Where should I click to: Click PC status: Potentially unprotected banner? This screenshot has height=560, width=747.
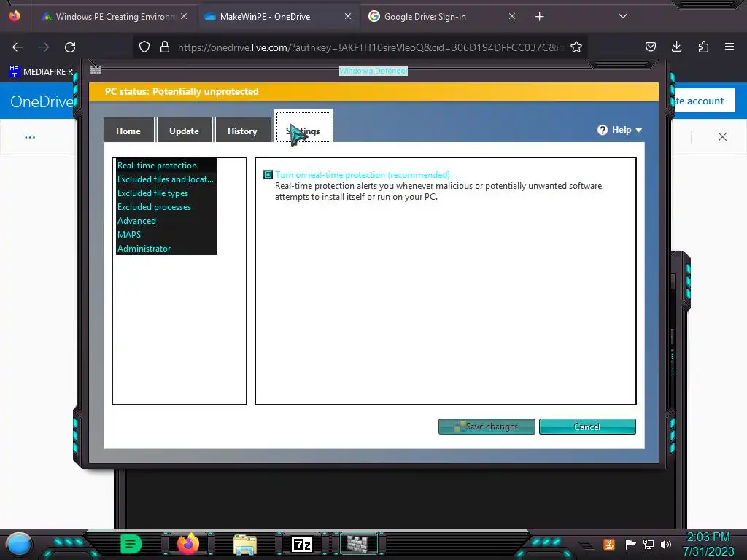[x=373, y=91]
